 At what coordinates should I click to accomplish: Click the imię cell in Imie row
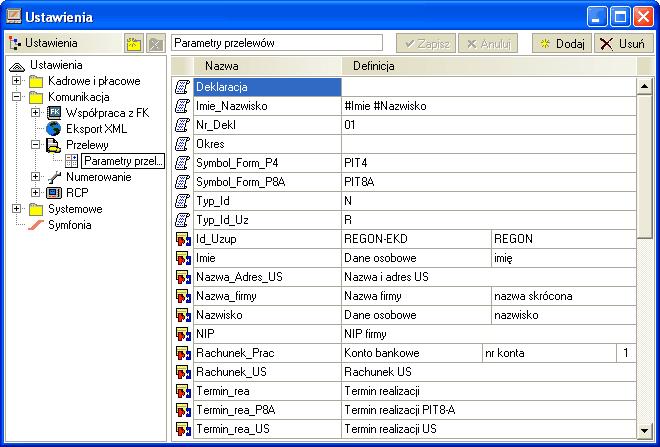click(564, 258)
